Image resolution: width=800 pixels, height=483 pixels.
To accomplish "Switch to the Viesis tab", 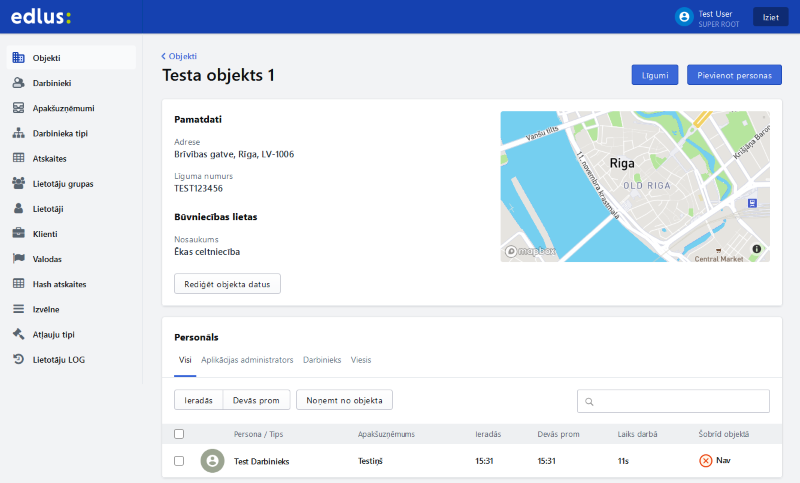I will [x=361, y=359].
